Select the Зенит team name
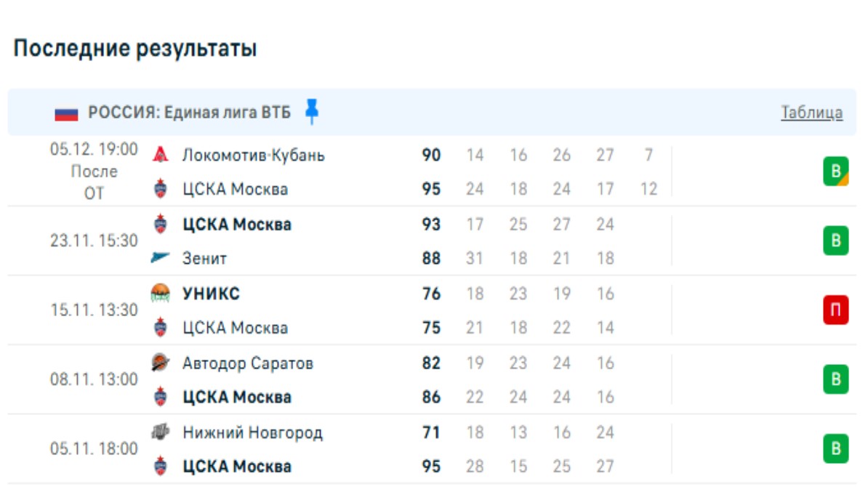Screen dimensions: 868x487 pos(204,258)
